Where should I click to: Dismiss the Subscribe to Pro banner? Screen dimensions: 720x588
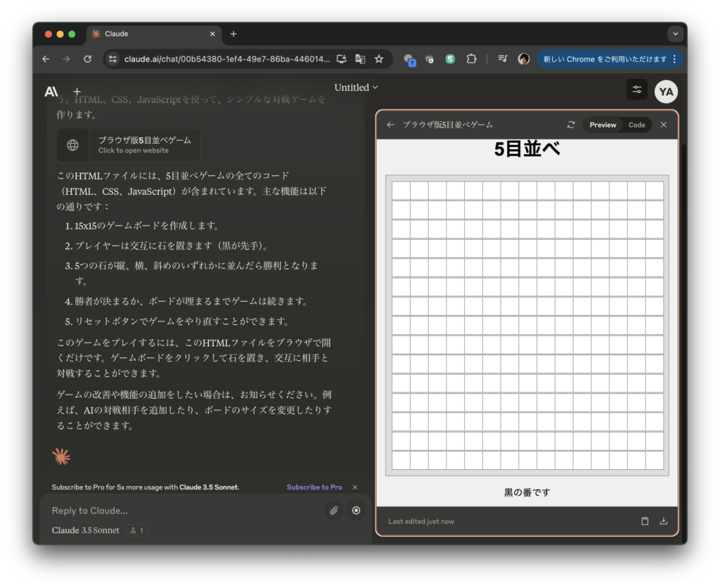[x=355, y=487]
